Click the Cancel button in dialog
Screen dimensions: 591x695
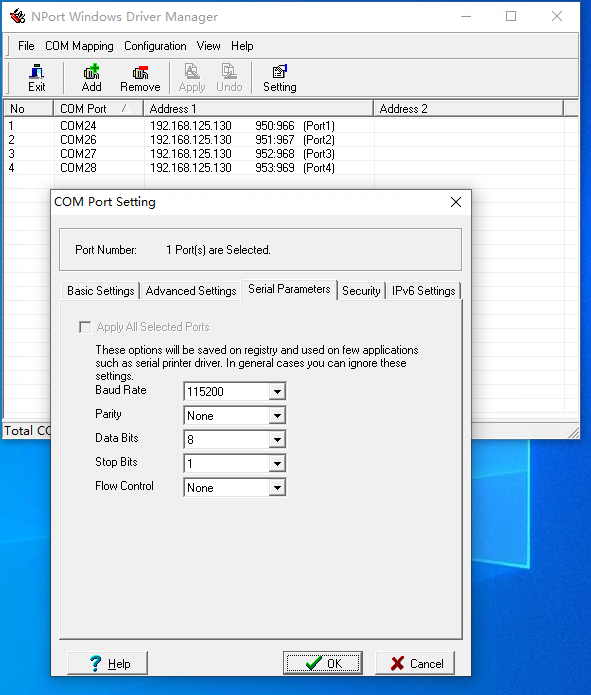415,663
